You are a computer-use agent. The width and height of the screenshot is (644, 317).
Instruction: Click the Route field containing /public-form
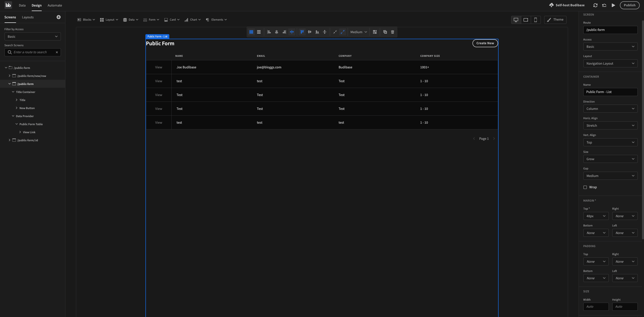coord(610,30)
